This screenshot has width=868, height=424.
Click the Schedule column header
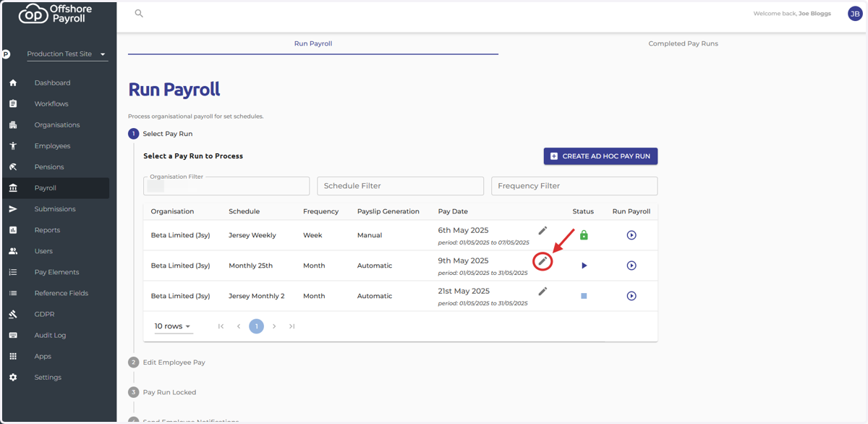244,211
